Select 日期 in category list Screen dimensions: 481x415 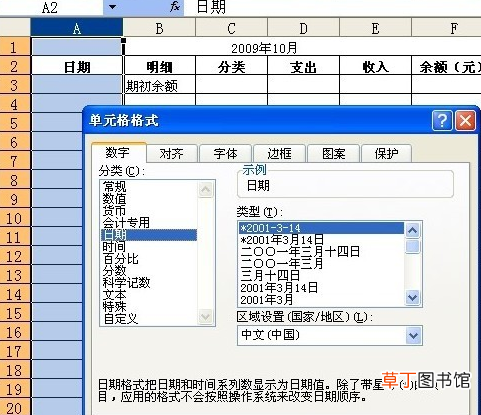pyautogui.click(x=149, y=235)
